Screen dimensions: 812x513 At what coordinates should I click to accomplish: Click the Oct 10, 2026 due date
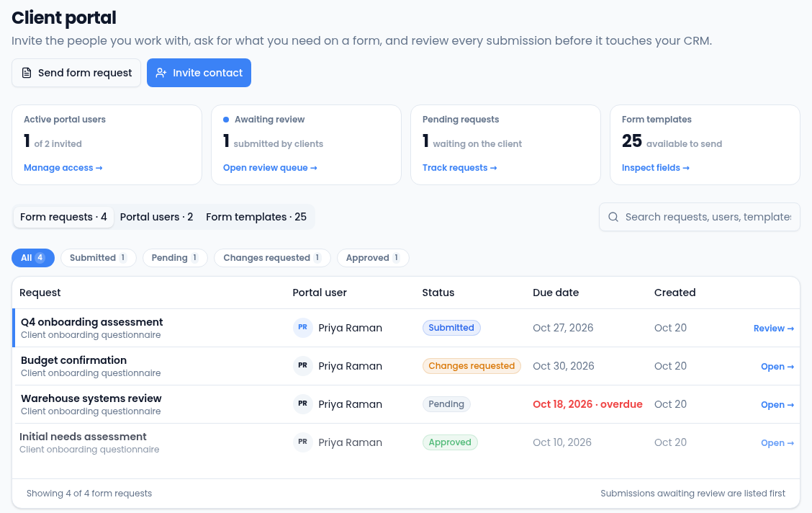[562, 442]
